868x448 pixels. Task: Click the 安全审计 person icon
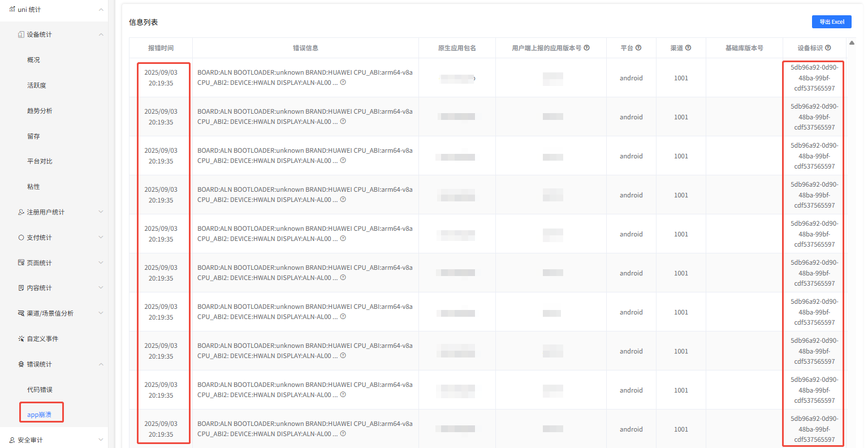pos(12,440)
